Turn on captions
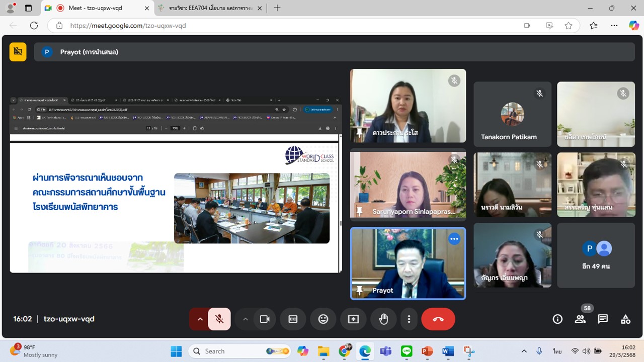This screenshot has height=362, width=644. click(x=293, y=319)
